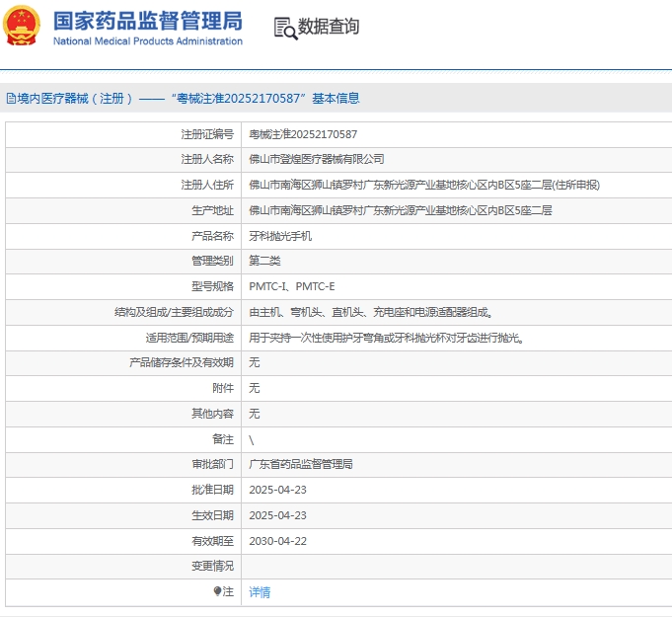672x617 pixels.
Task: Click the registrant address ending with (住所申报)
Action: 424,185
